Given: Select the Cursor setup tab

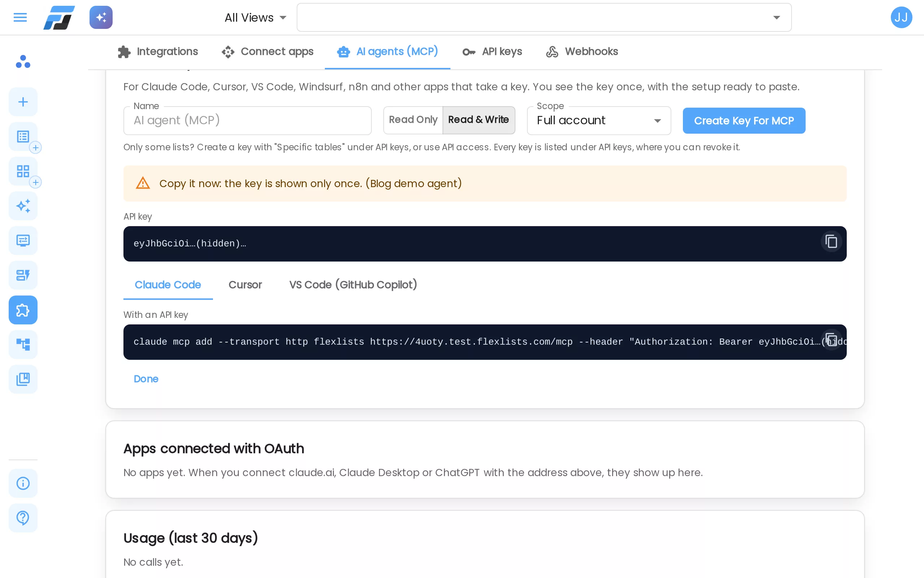Looking at the screenshot, I should tap(245, 285).
